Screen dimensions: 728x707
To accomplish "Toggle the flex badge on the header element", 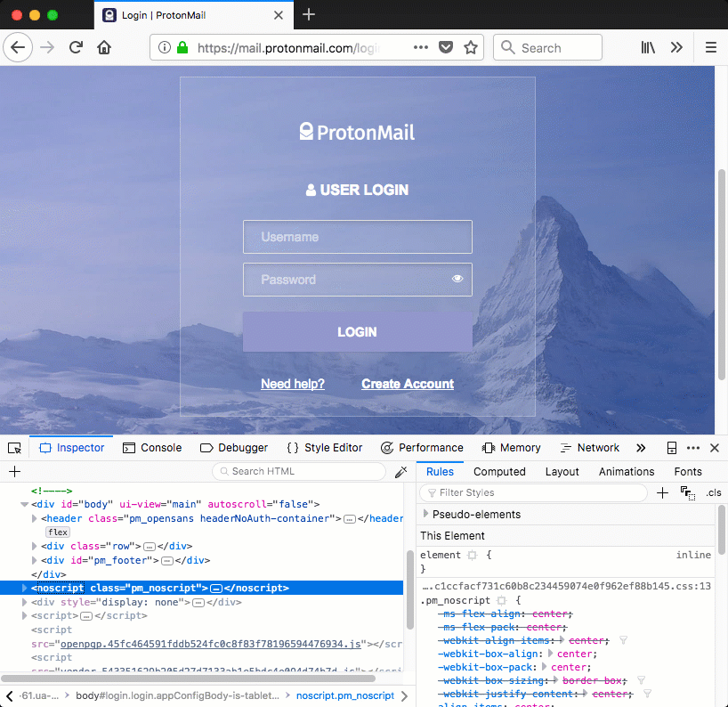I will 58,532.
